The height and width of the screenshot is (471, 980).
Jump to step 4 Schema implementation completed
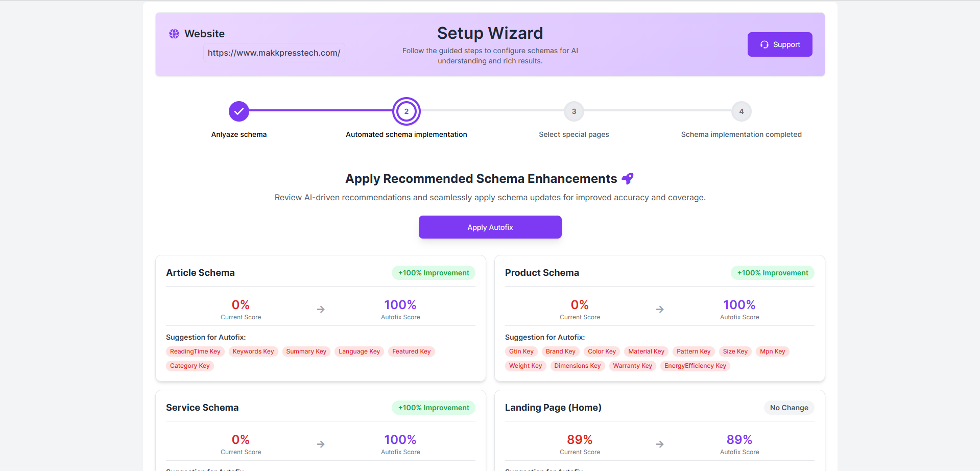pos(741,111)
